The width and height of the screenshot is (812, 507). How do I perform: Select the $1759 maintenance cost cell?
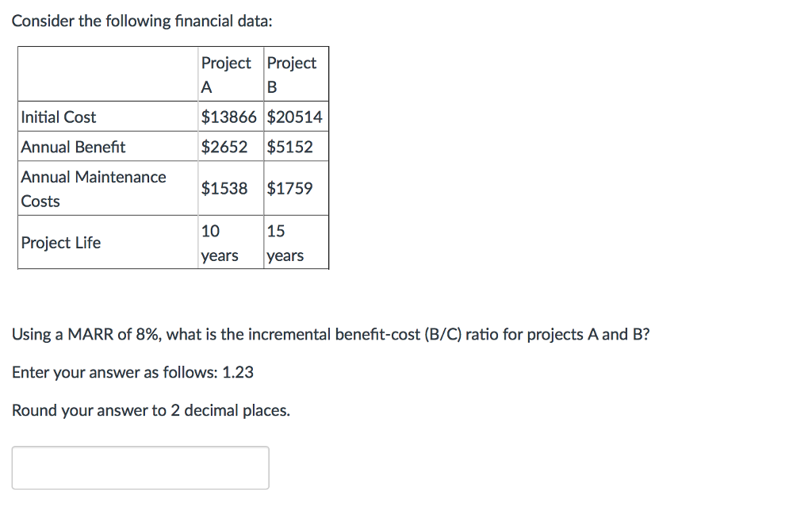pos(287,188)
